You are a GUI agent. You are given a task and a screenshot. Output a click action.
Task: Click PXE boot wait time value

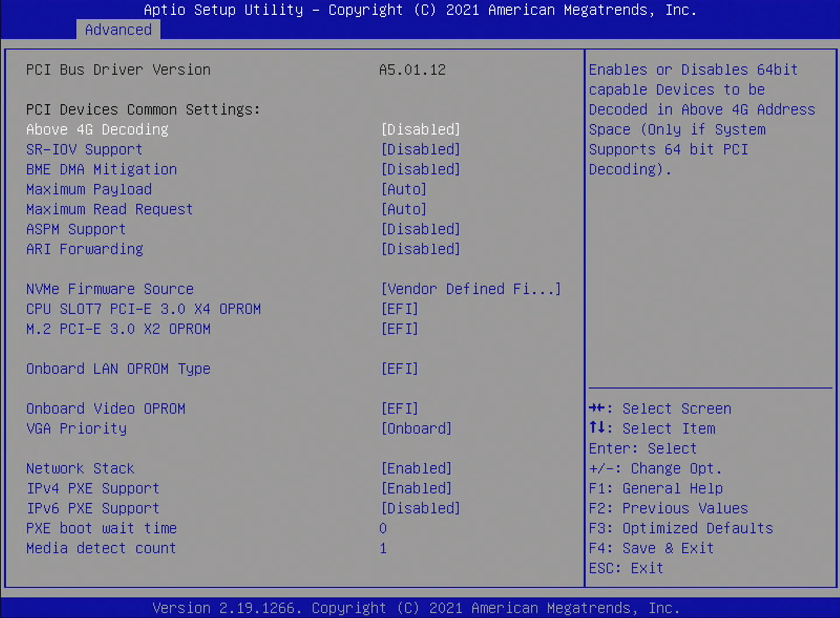[383, 528]
